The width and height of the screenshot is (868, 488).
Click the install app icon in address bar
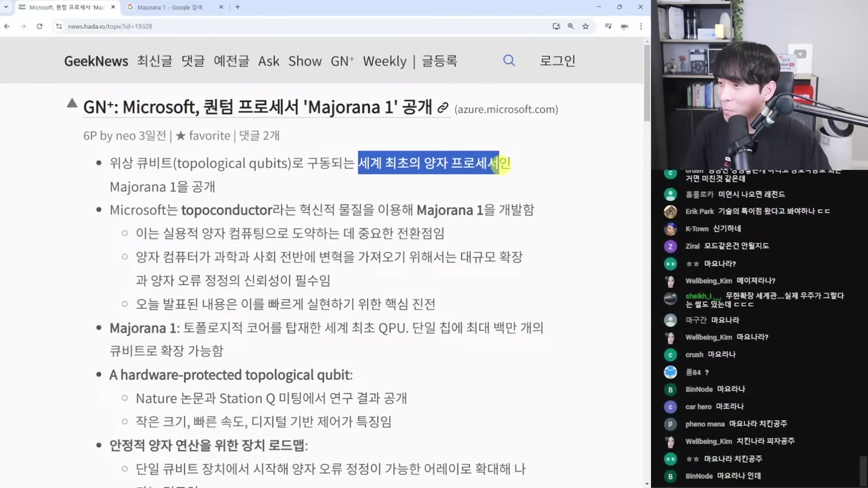click(x=556, y=26)
